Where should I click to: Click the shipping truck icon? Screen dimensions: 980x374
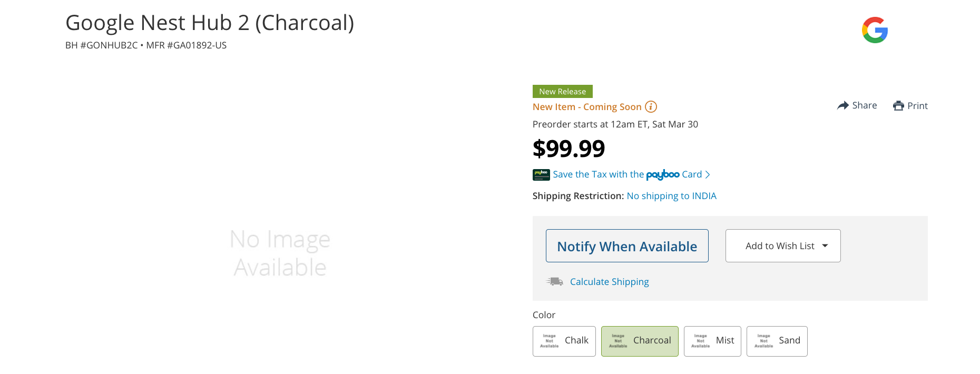[554, 282]
